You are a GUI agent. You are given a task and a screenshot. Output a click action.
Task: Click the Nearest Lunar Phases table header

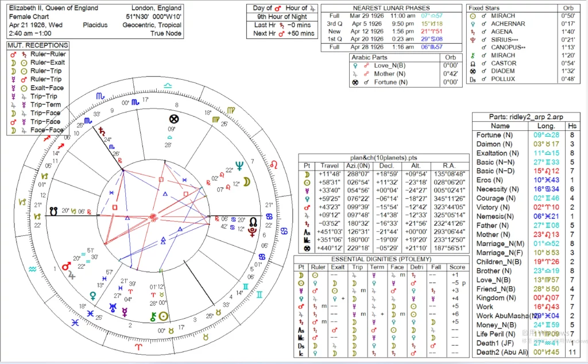[391, 9]
